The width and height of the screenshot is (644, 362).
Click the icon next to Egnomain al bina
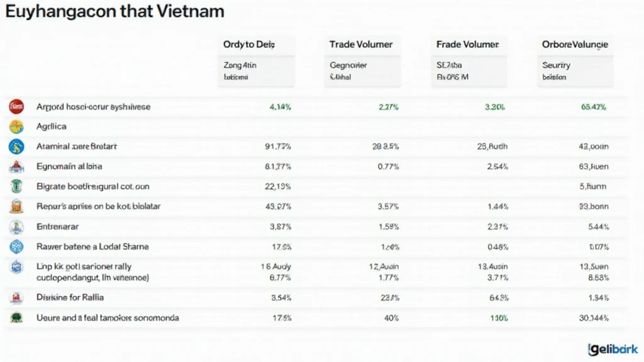(16, 167)
